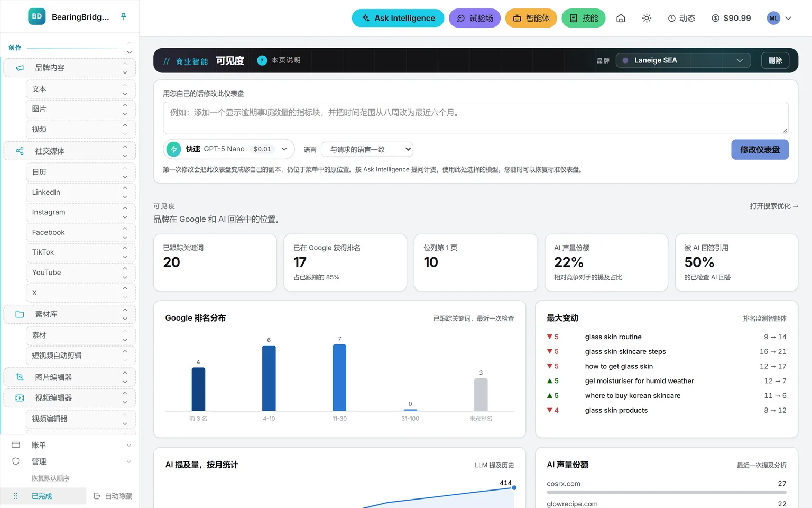Click 'gel moisturiser for humid weather' row
The image size is (812, 508).
tap(667, 381)
